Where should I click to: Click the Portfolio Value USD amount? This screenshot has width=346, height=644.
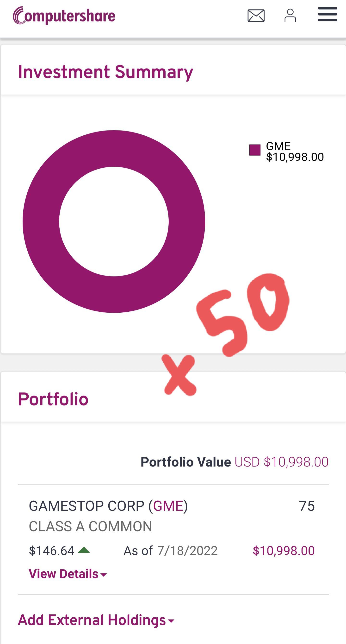(281, 462)
